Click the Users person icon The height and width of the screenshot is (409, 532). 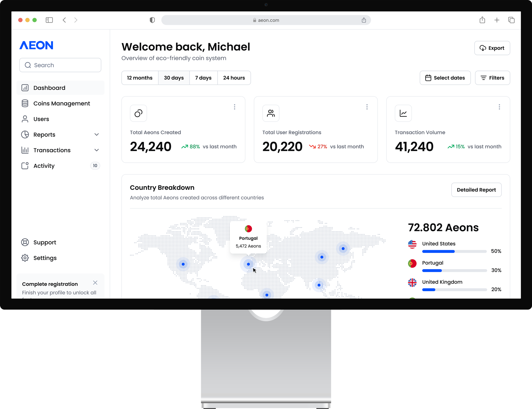pyautogui.click(x=25, y=119)
